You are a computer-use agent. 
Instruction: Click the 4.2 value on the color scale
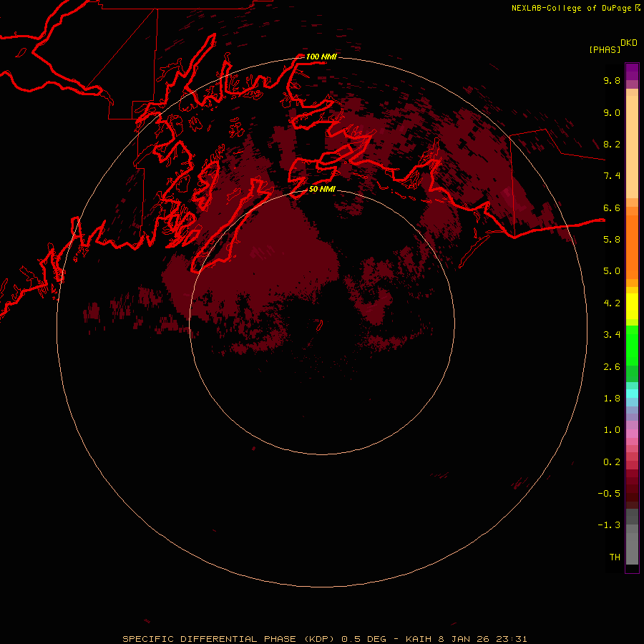point(612,303)
